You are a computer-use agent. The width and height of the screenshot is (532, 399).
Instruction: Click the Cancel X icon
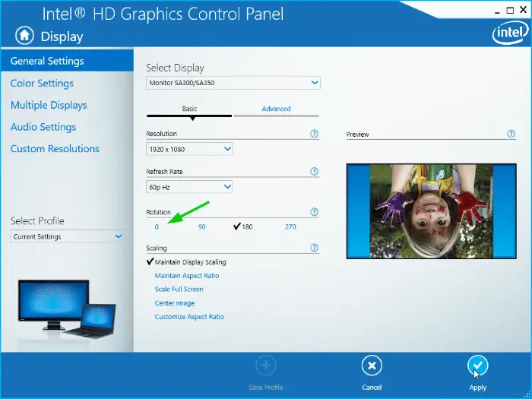[x=372, y=366]
